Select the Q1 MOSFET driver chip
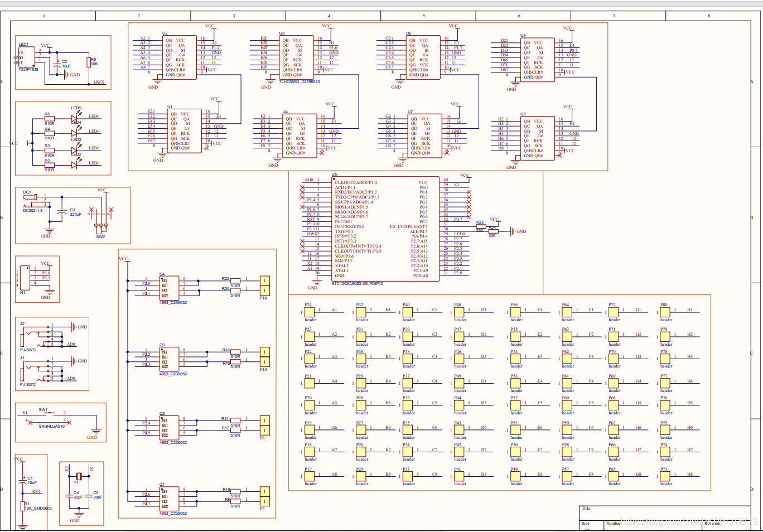This screenshot has width=763, height=532. [169, 499]
